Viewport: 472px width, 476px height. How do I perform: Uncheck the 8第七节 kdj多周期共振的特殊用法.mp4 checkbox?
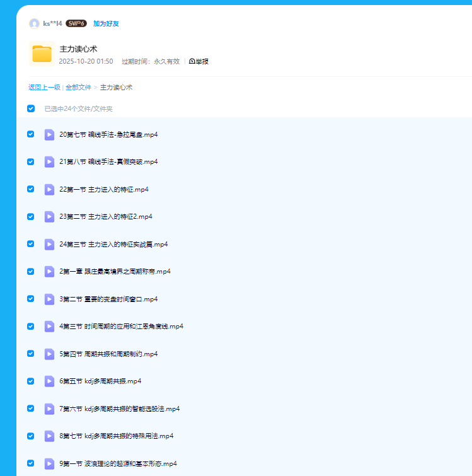click(31, 436)
